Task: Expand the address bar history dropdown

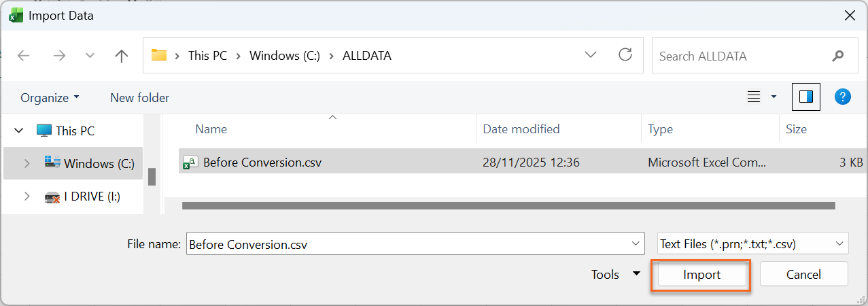Action: pyautogui.click(x=591, y=55)
